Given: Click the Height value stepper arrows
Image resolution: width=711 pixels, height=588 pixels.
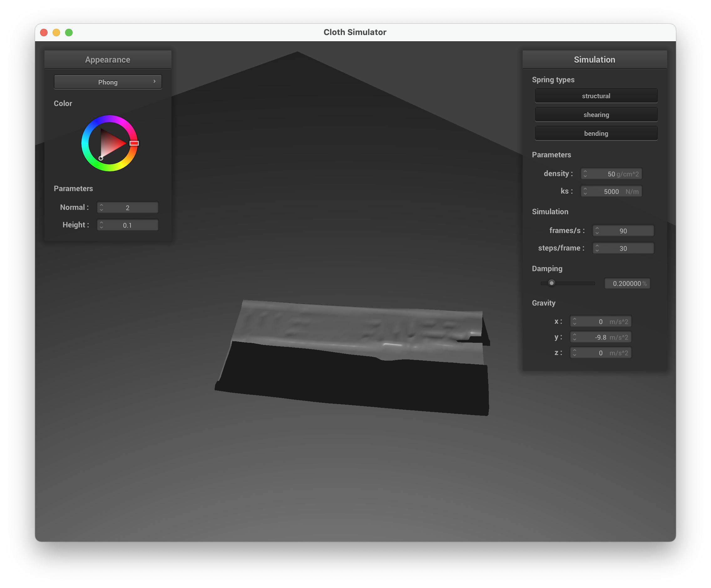Looking at the screenshot, I should coord(101,225).
